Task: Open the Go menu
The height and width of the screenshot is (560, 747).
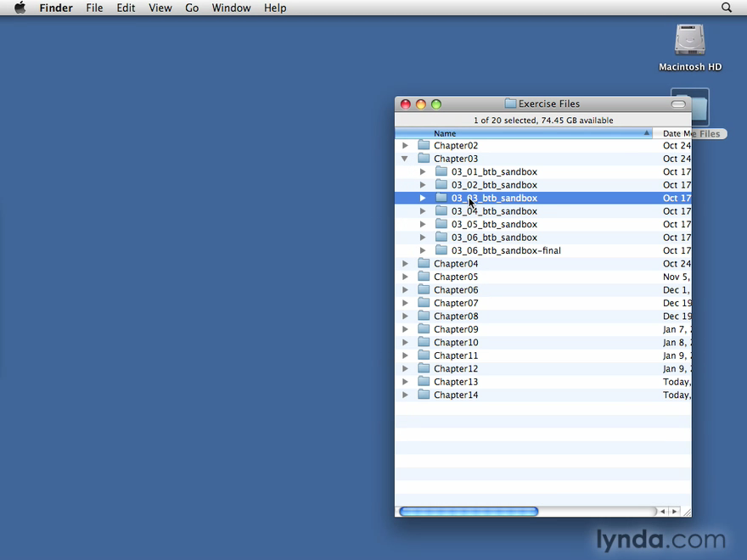Action: click(x=192, y=8)
